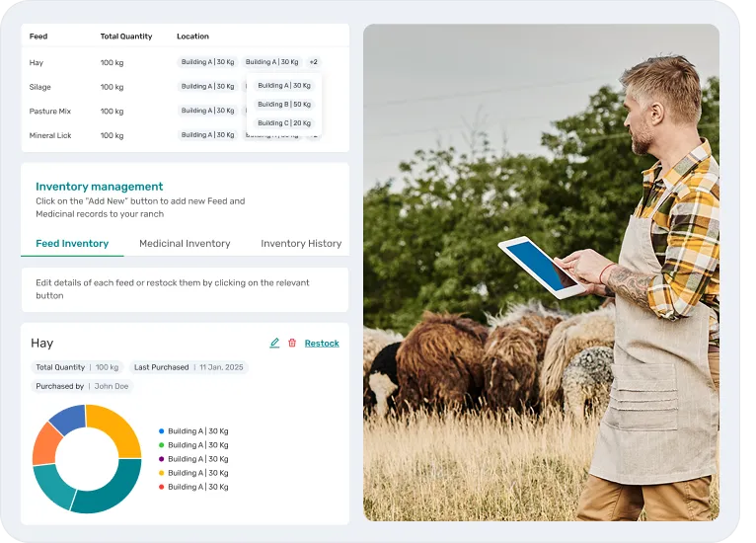Select the red legend dot
This screenshot has width=756, height=543.
click(x=161, y=487)
